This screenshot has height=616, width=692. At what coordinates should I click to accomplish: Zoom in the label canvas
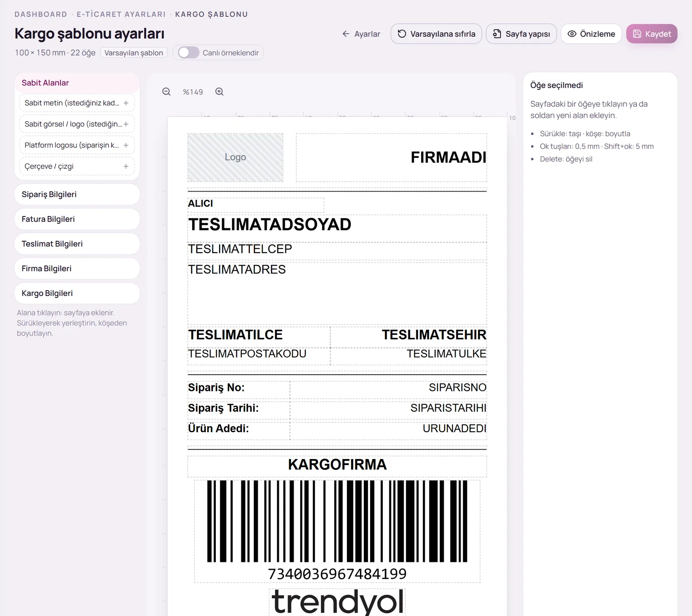point(220,92)
